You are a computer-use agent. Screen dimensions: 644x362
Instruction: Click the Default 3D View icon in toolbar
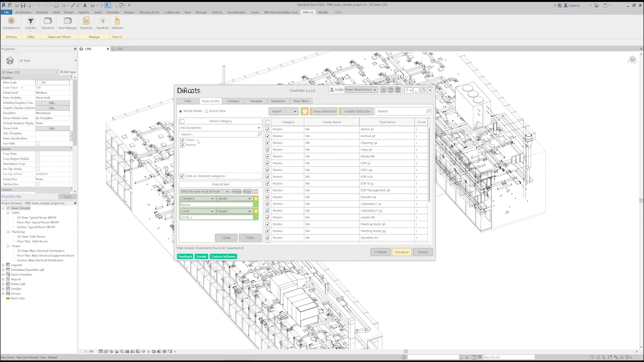coord(93,5)
